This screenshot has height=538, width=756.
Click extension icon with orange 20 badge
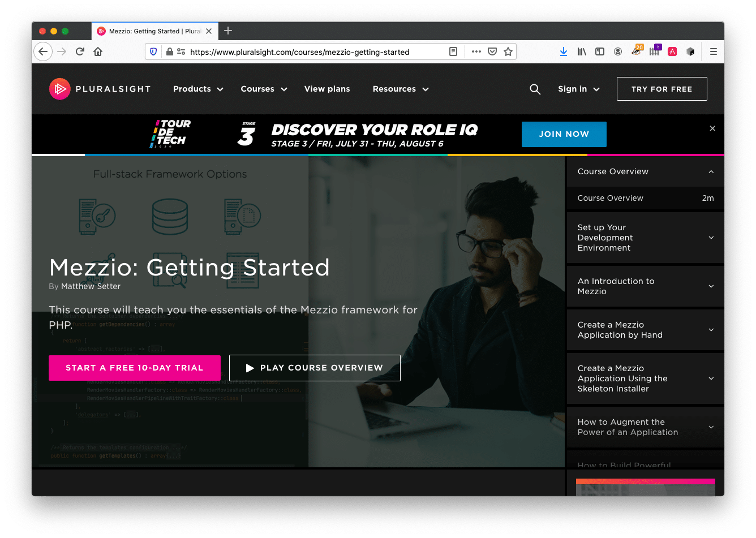point(637,51)
